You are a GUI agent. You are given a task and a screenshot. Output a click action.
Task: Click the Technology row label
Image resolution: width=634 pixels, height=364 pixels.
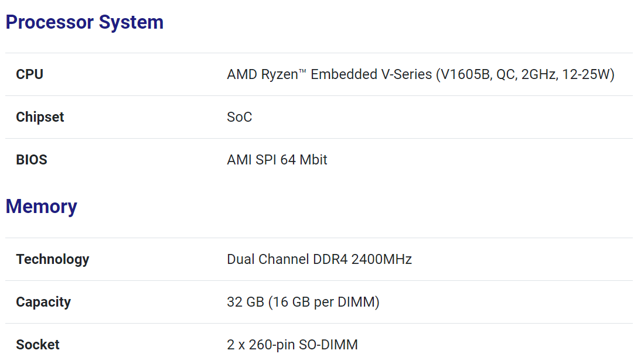pyautogui.click(x=53, y=259)
